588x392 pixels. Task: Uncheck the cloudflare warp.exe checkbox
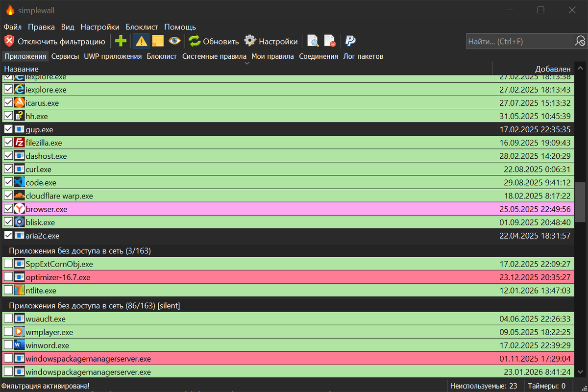click(x=8, y=196)
